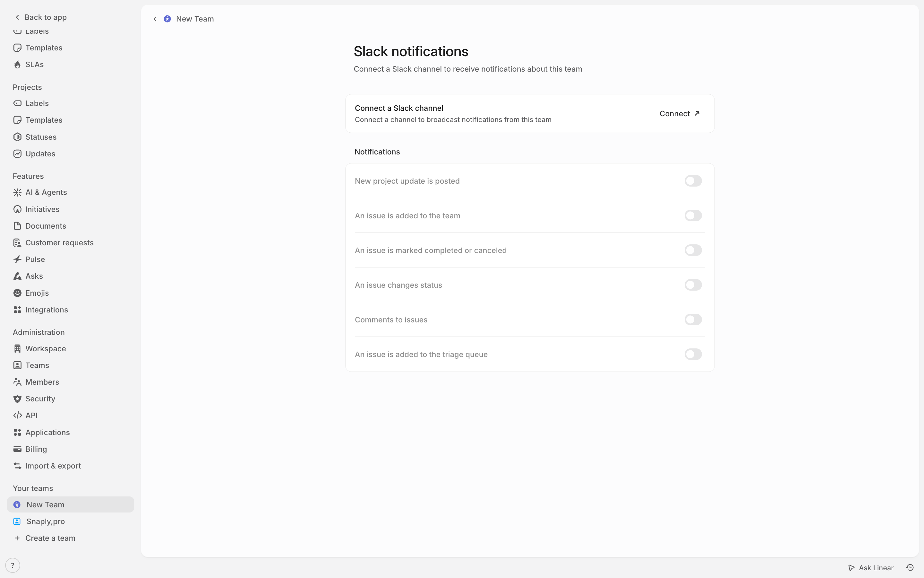Toggle 'Comments to issues' switch
The image size is (924, 578).
point(693,320)
